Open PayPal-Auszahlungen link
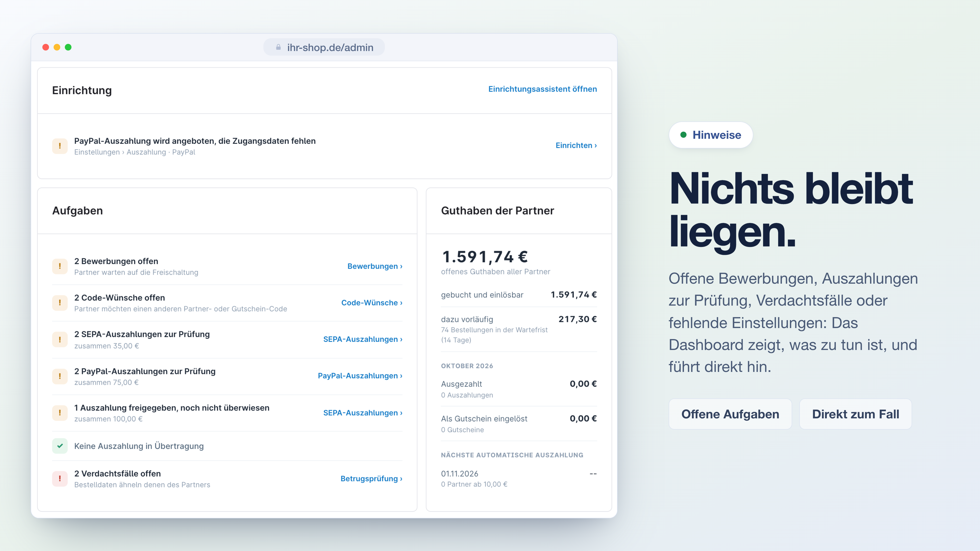The image size is (980, 551). click(x=360, y=376)
